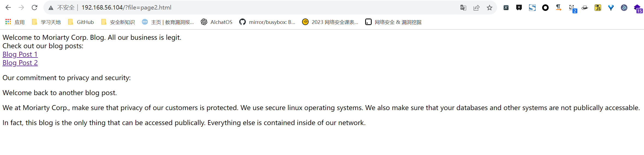Open mirror/busybox GitHub bookmark

tap(267, 22)
